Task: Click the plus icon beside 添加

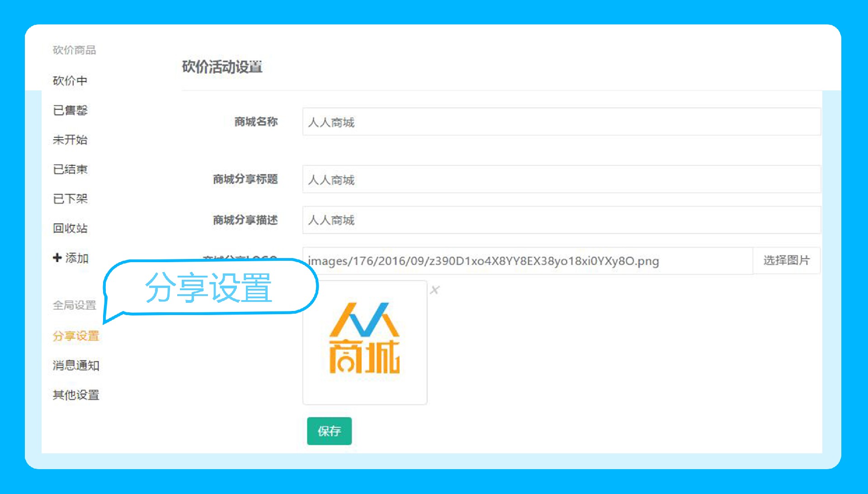Action: click(57, 258)
